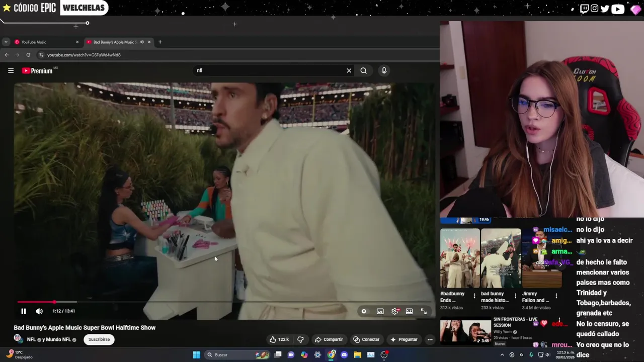Open Copilot from the taskbar

click(x=304, y=355)
